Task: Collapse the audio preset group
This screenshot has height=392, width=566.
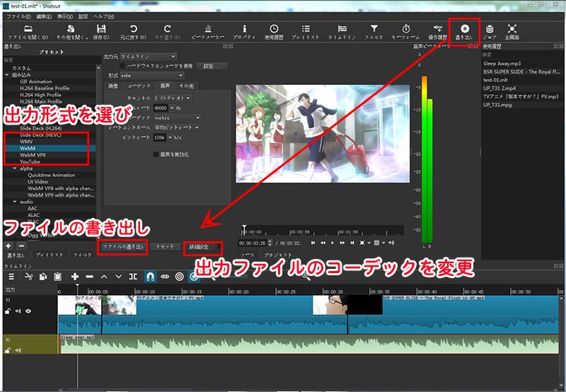Action: coord(15,202)
